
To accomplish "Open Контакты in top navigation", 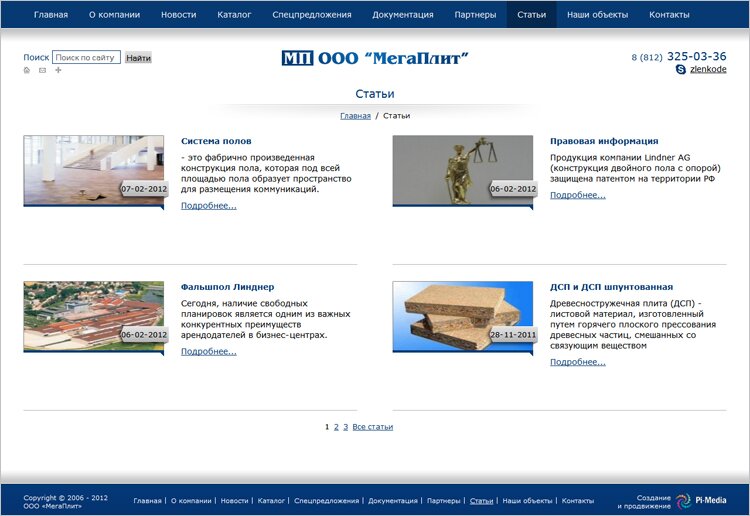I will point(669,15).
